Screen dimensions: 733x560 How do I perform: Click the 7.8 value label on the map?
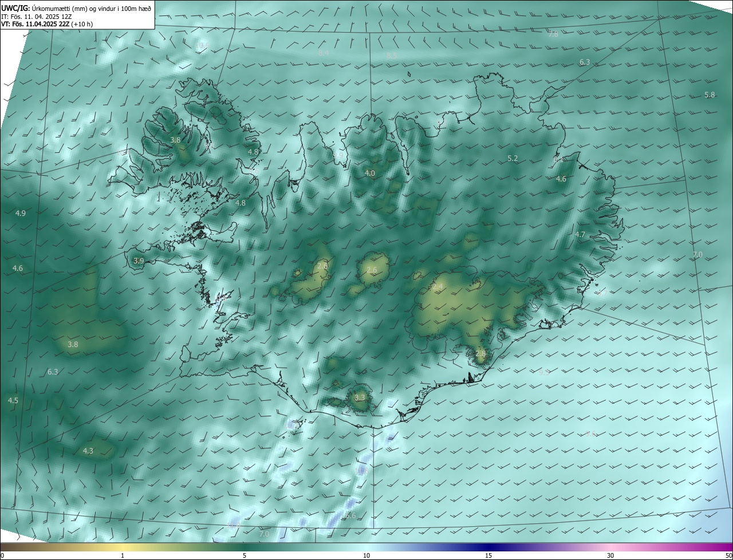click(x=553, y=34)
